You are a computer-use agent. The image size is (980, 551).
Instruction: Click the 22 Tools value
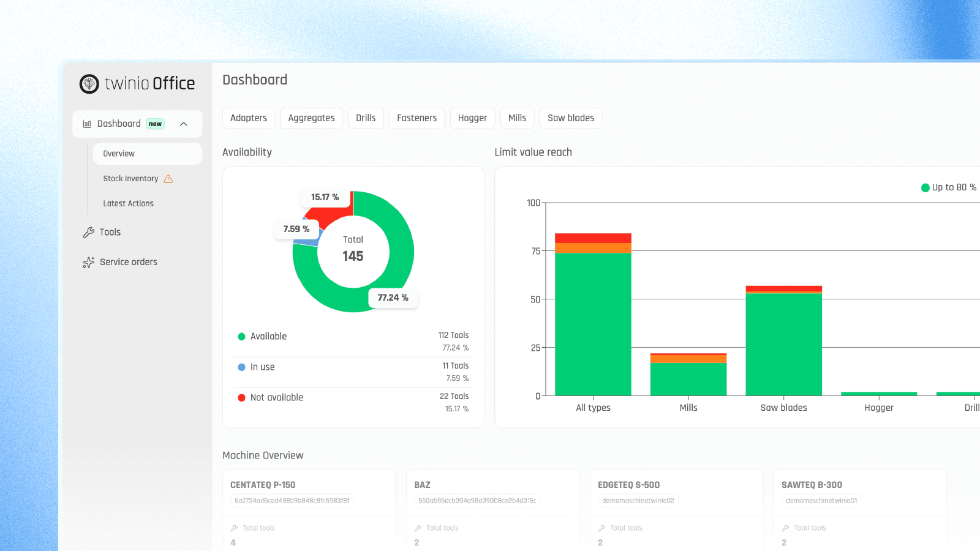coord(454,397)
